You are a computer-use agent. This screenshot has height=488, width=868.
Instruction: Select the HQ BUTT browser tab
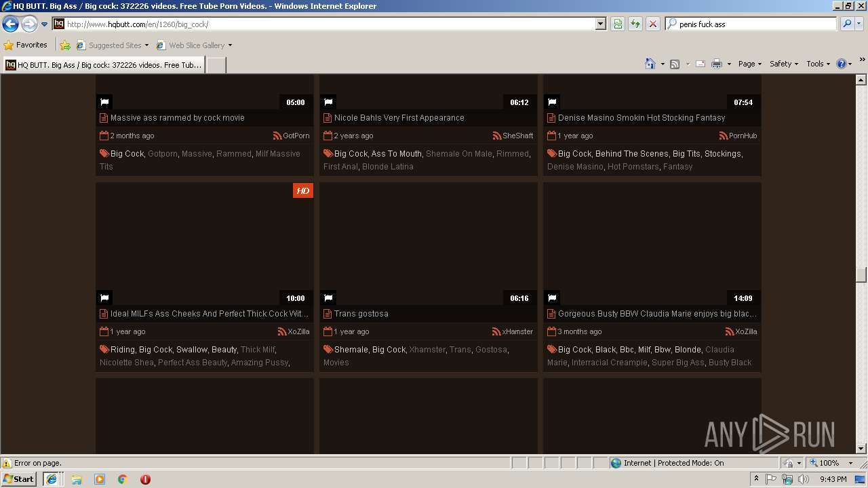(103, 65)
